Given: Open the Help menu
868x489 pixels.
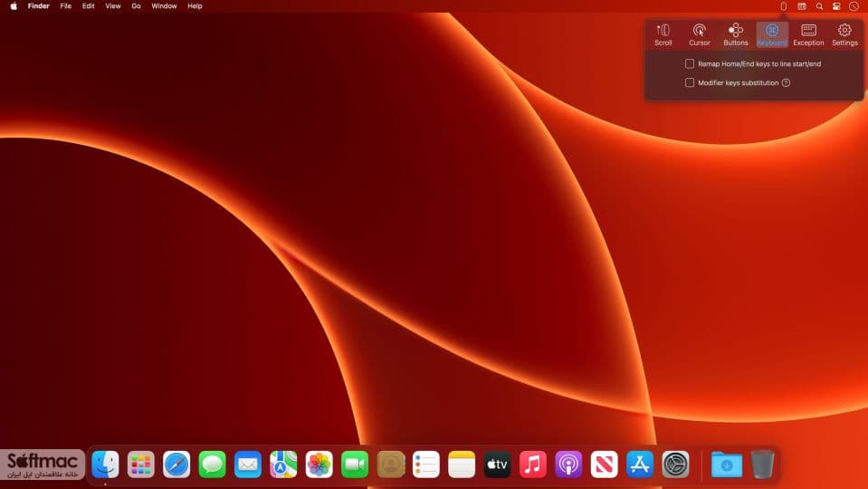Looking at the screenshot, I should point(195,6).
